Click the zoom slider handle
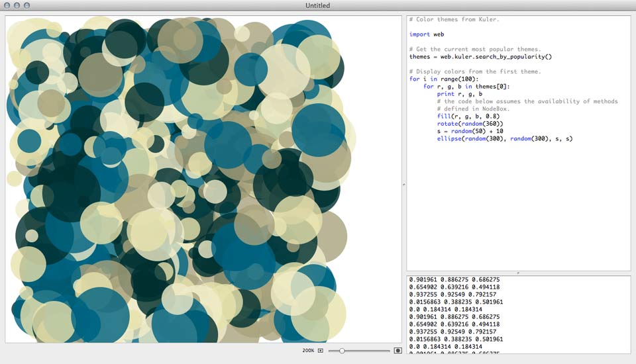636x364 pixels. tap(342, 351)
